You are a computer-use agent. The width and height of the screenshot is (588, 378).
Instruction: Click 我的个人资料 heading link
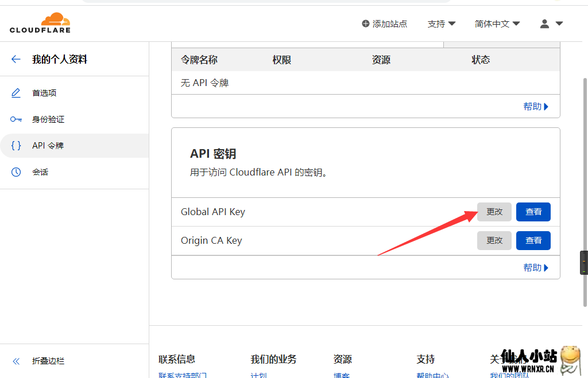pyautogui.click(x=60, y=59)
